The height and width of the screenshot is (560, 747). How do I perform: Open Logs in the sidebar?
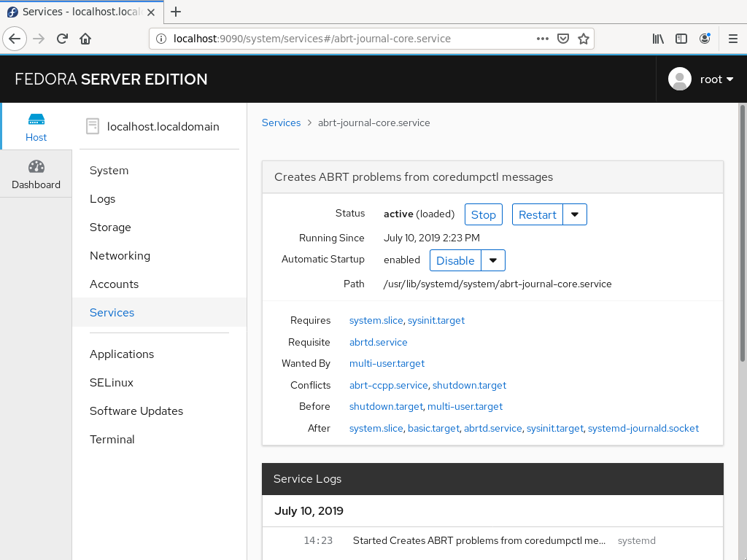[x=102, y=199]
